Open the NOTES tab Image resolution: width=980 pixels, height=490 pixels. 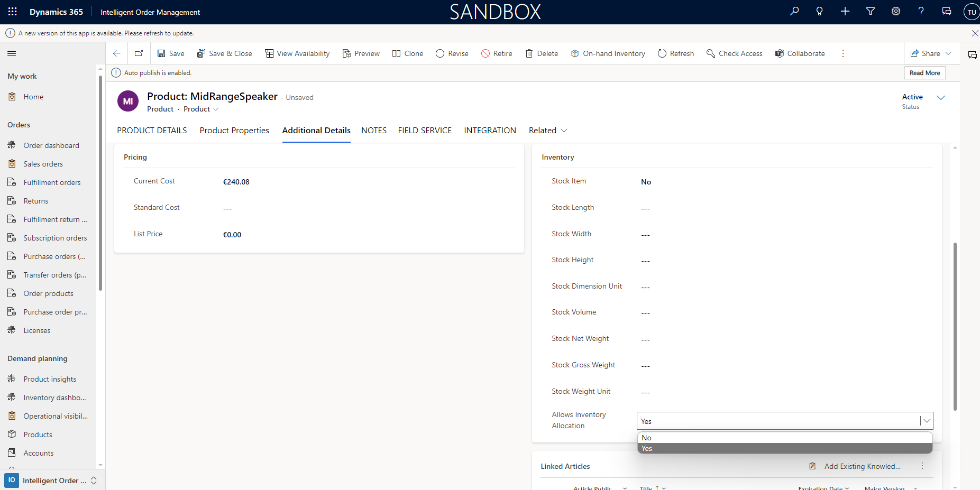(x=374, y=131)
